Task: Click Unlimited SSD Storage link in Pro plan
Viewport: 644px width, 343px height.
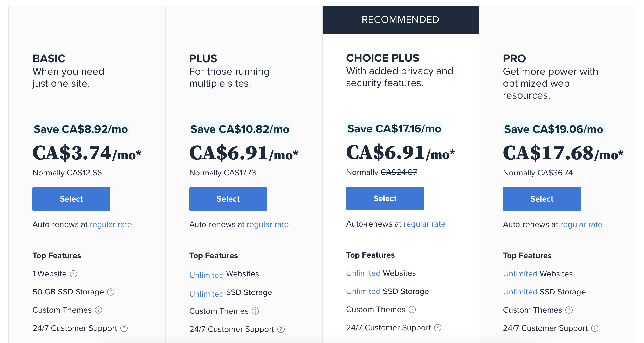Action: [544, 292]
